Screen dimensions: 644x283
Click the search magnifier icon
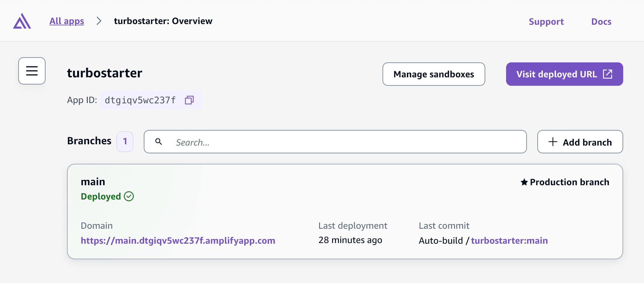(x=159, y=142)
